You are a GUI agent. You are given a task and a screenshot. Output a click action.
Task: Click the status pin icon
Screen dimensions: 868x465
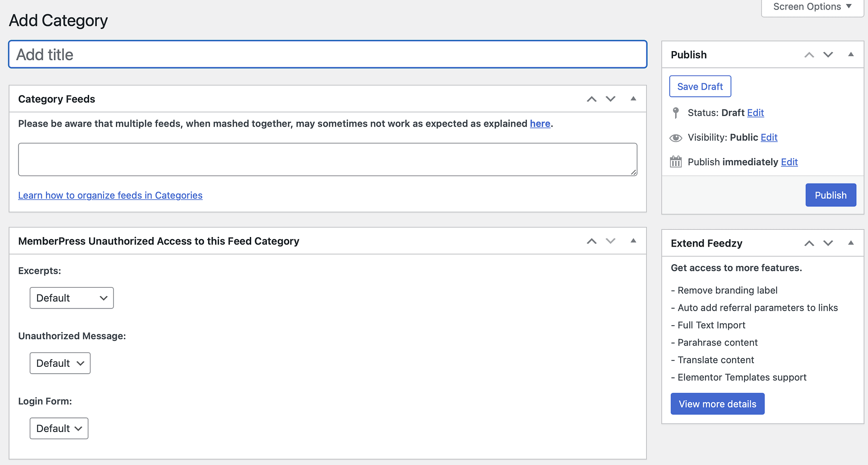(676, 113)
